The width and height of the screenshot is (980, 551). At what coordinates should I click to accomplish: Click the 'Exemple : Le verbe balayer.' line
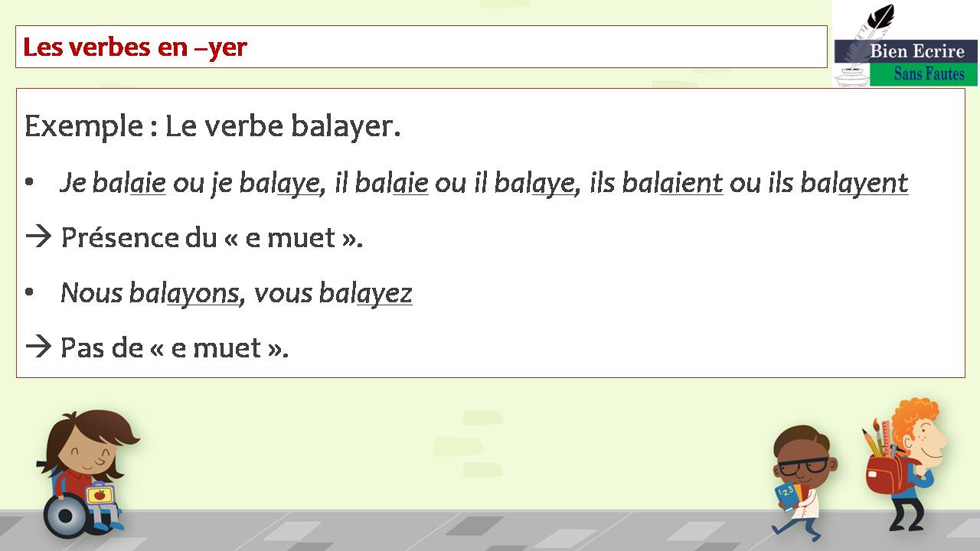pyautogui.click(x=213, y=126)
